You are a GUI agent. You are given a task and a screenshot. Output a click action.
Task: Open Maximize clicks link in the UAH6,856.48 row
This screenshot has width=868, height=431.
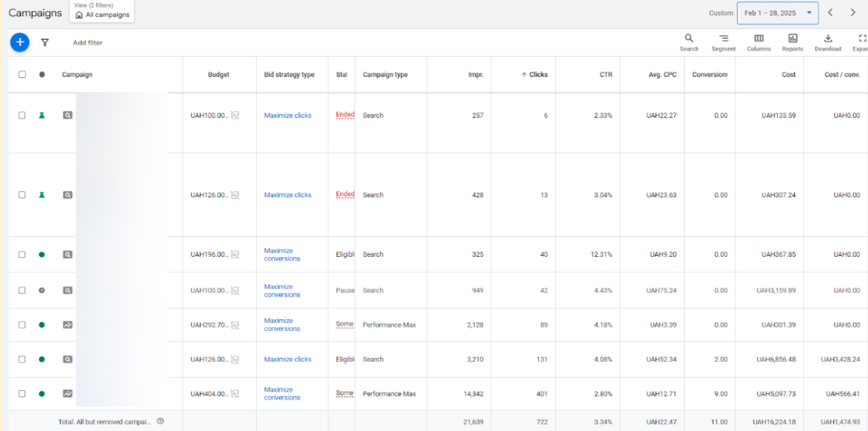288,359
